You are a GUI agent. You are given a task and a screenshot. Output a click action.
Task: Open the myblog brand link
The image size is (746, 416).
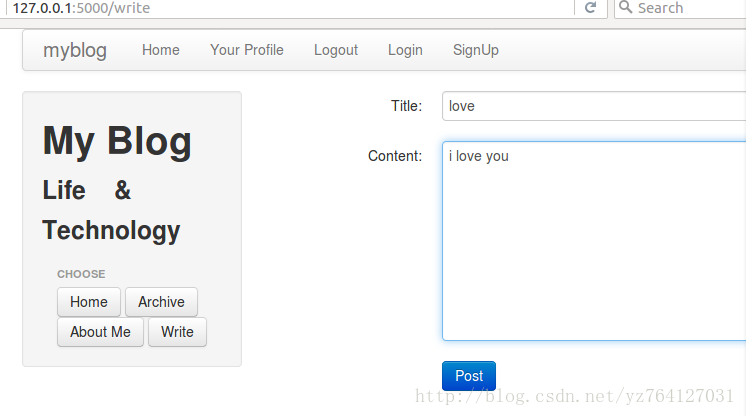[x=75, y=50]
